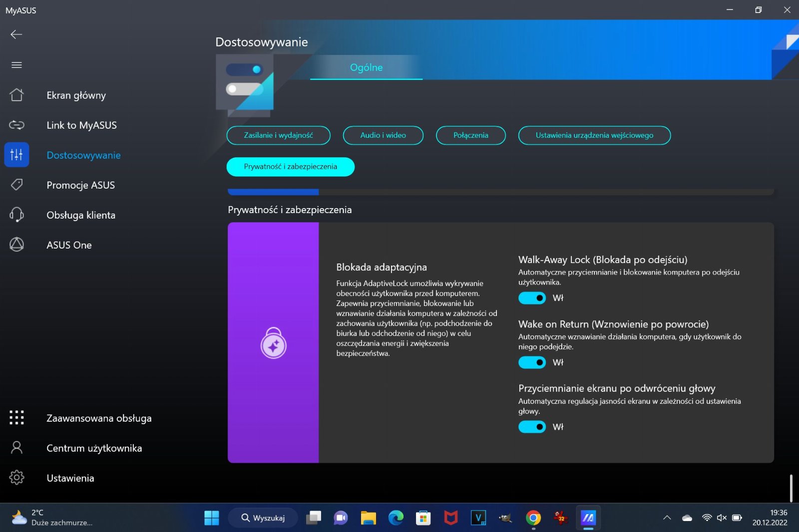The width and height of the screenshot is (799, 532).
Task: Open Centrum użytkownika menu item
Action: (94, 448)
